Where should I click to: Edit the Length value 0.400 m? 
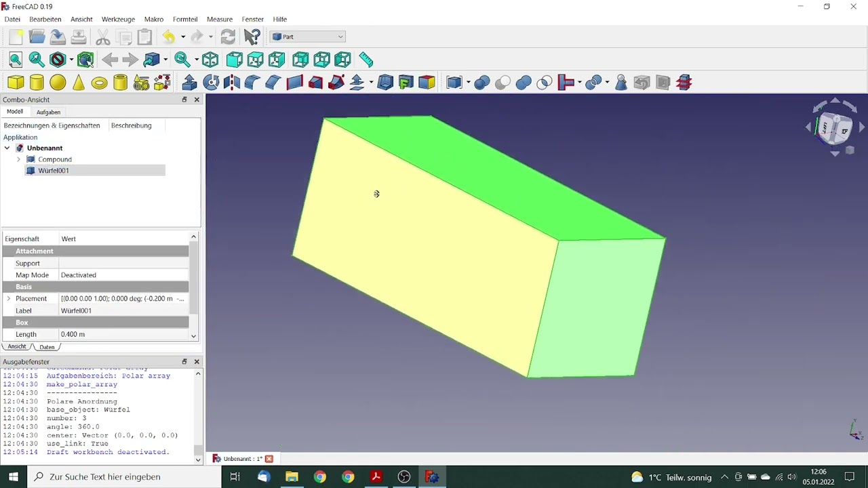click(123, 334)
